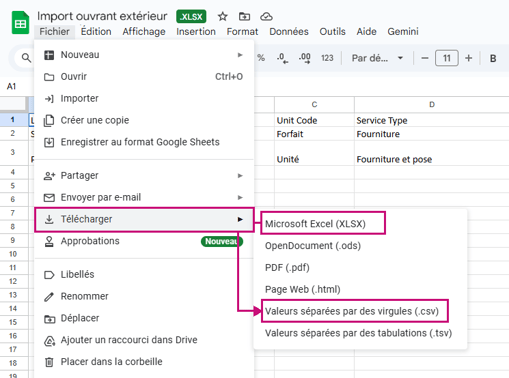Select Créer une copie

(x=144, y=120)
